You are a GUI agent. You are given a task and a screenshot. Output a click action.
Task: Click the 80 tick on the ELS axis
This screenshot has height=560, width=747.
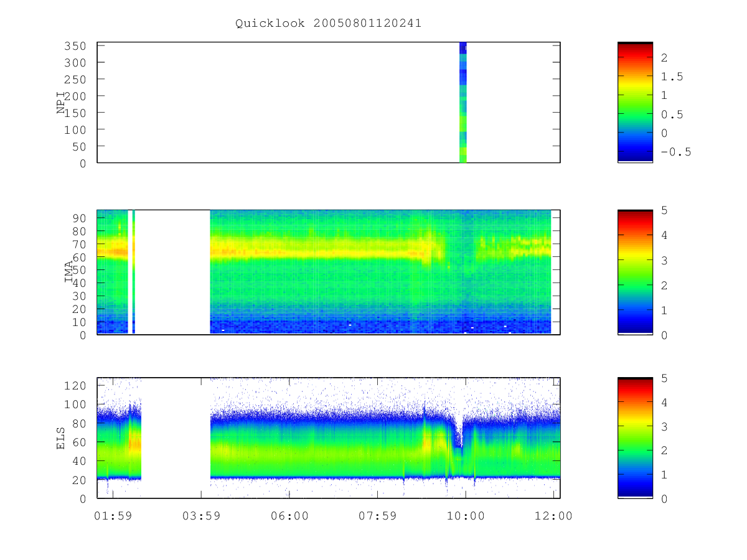(x=80, y=423)
